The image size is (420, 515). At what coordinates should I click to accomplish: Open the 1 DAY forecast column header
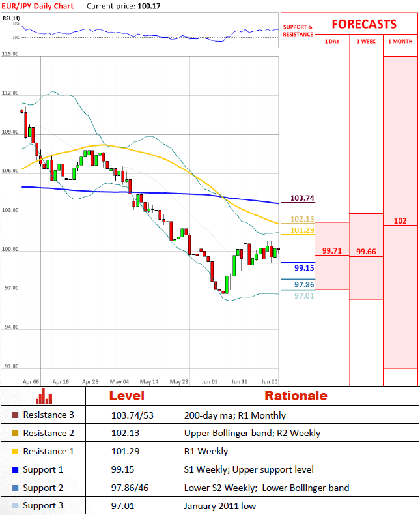coord(331,41)
